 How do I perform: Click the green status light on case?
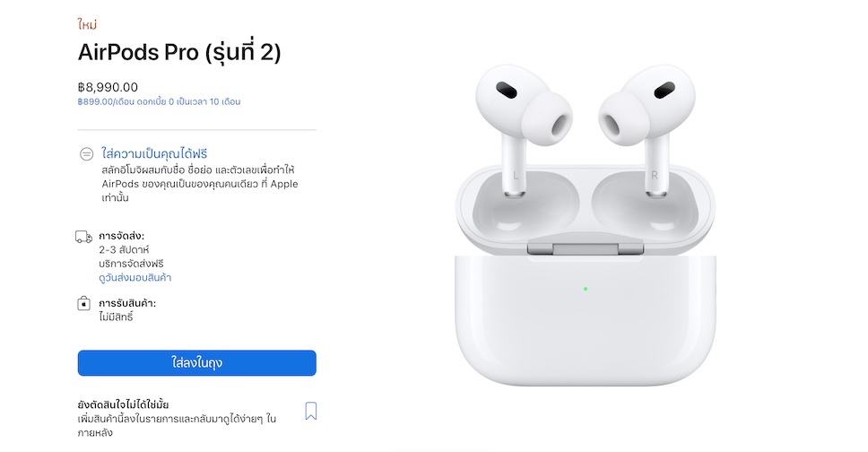point(586,289)
